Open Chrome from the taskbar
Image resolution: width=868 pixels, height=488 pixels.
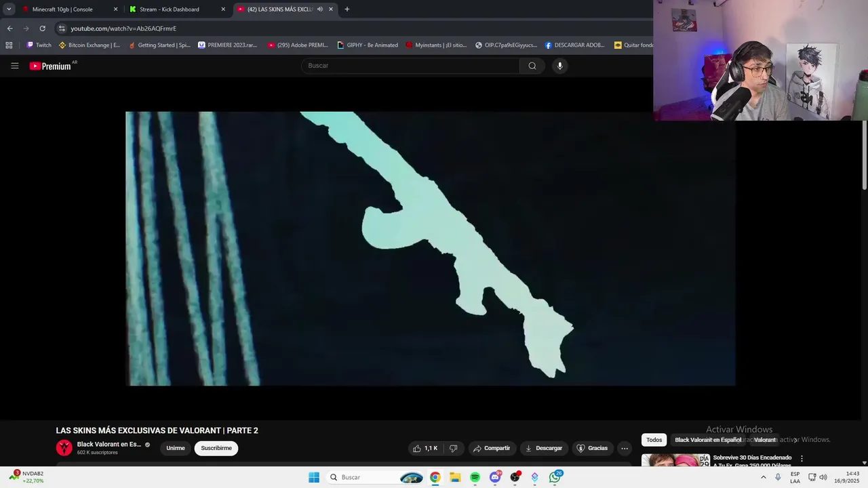point(435,477)
